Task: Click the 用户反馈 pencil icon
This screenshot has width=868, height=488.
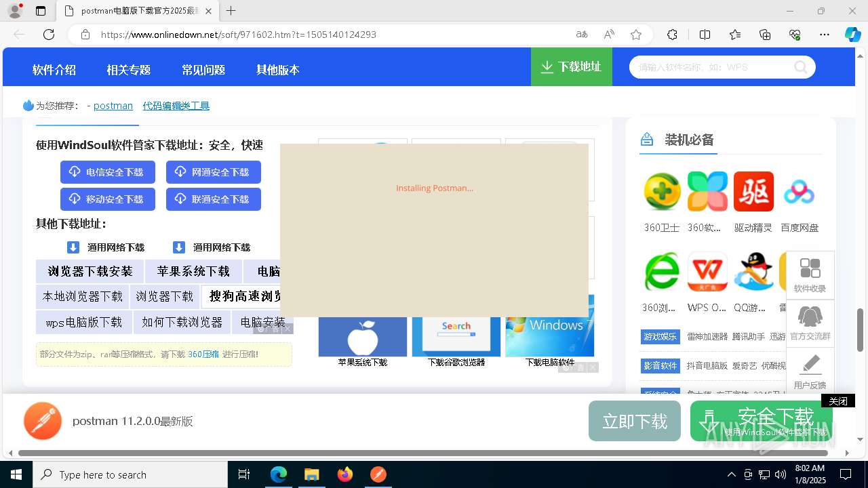Action: coord(810,371)
